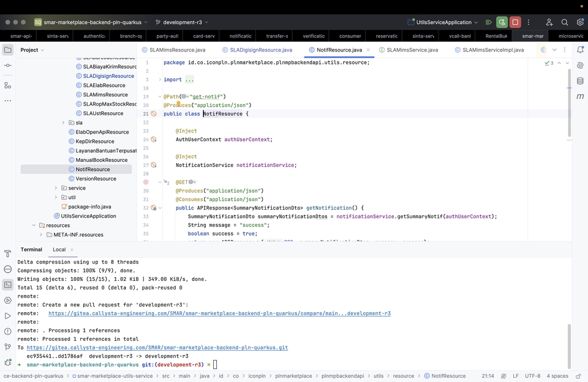The height and width of the screenshot is (382, 588).
Task: Click the bean gutter icon on line 24
Action: click(154, 139)
